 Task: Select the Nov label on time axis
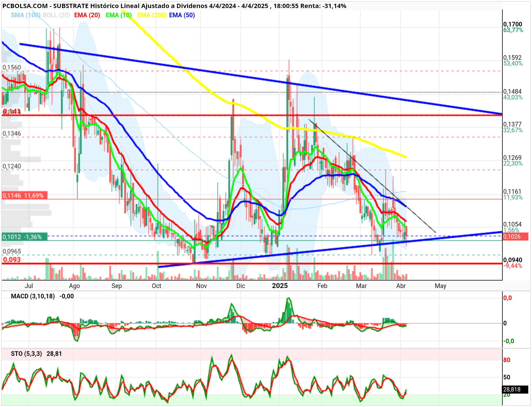[202, 286]
